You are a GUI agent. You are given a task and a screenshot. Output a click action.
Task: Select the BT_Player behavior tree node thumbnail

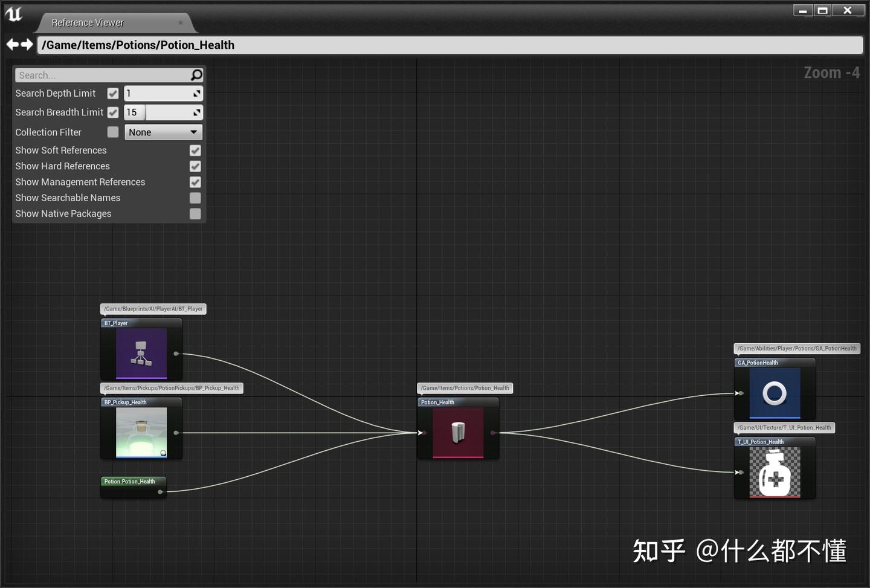141,354
